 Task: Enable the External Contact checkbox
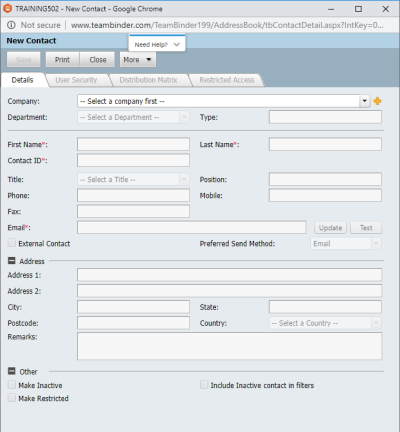[x=12, y=243]
